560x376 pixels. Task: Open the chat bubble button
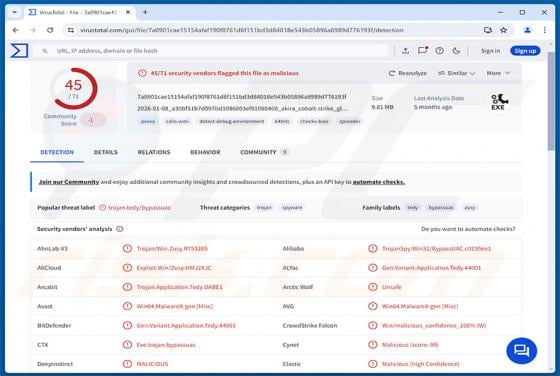pyautogui.click(x=521, y=351)
